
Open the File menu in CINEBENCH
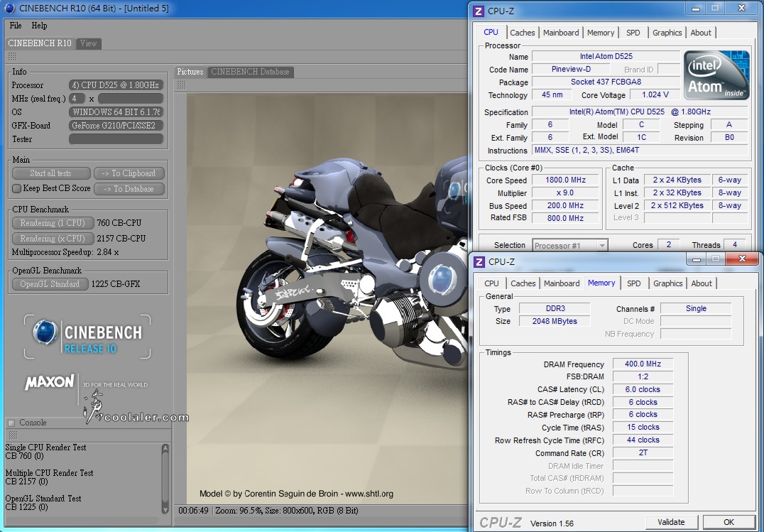[x=16, y=26]
